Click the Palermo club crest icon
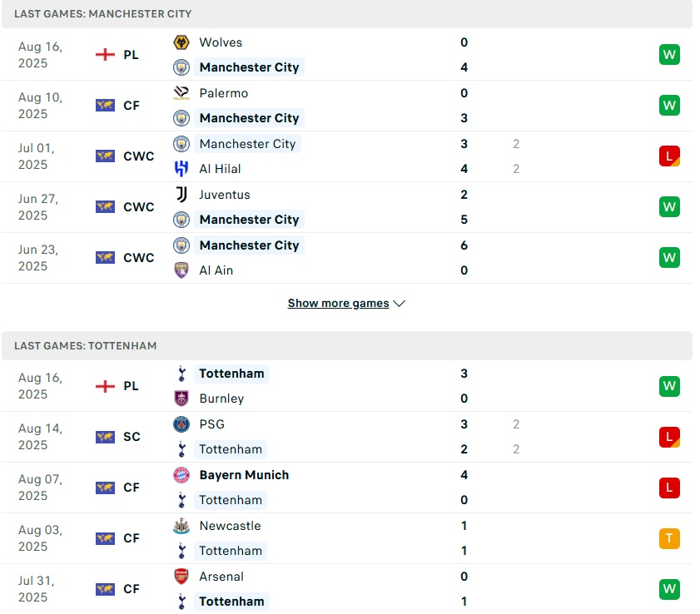 (x=181, y=93)
